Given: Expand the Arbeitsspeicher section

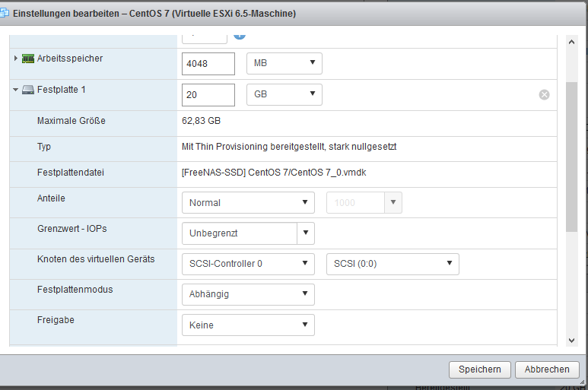Looking at the screenshot, I should coord(15,59).
